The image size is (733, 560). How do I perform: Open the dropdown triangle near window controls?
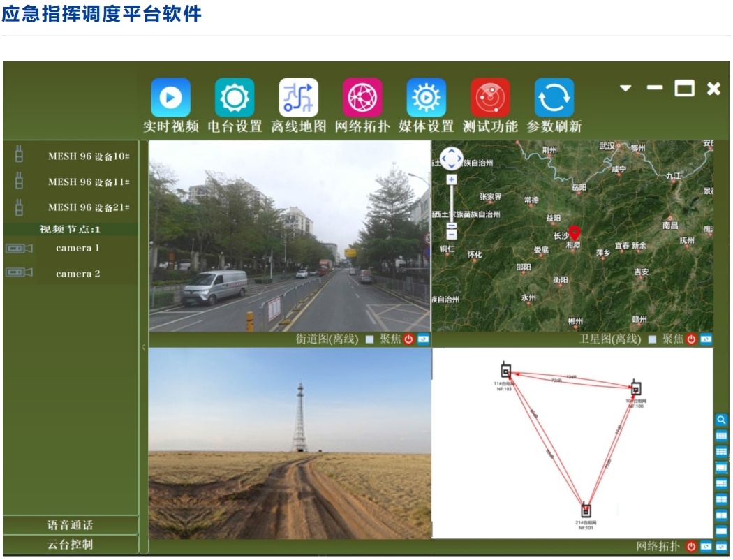pyautogui.click(x=625, y=89)
